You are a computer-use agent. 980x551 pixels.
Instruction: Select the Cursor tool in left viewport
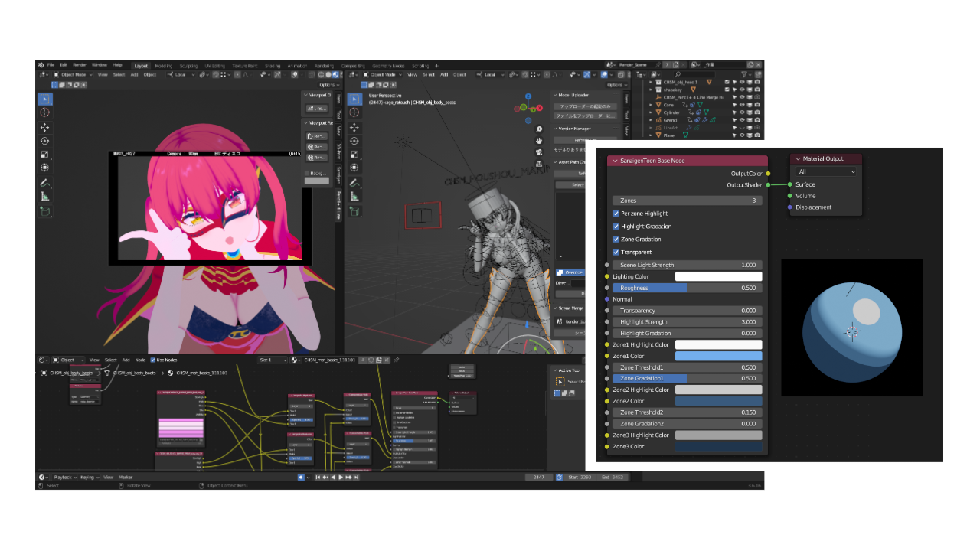[x=44, y=112]
